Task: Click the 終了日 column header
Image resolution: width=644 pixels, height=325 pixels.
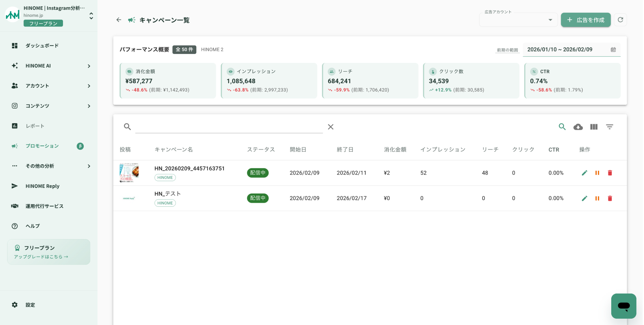Action: point(345,149)
